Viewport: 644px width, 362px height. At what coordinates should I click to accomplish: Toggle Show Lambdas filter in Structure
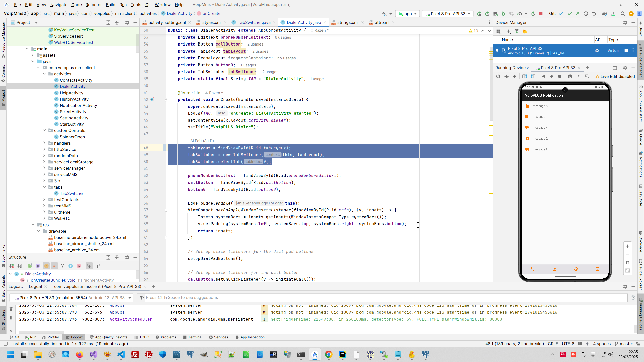tap(79, 266)
